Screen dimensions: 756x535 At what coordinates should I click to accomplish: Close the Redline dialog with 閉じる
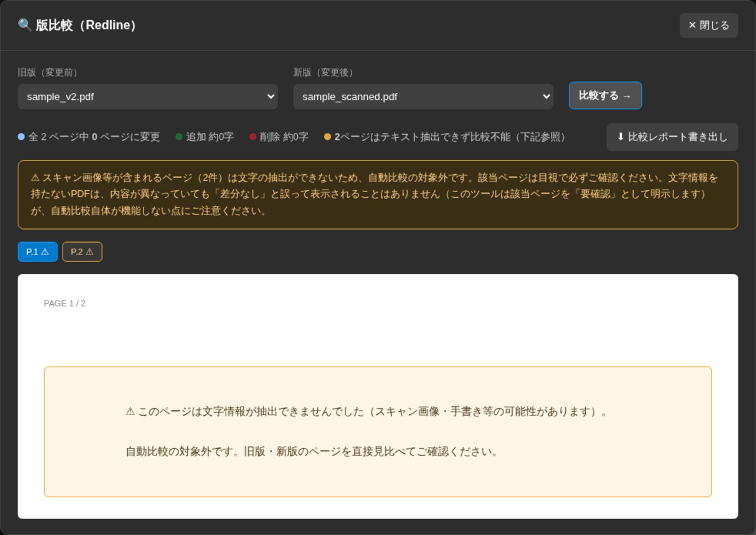pos(709,25)
